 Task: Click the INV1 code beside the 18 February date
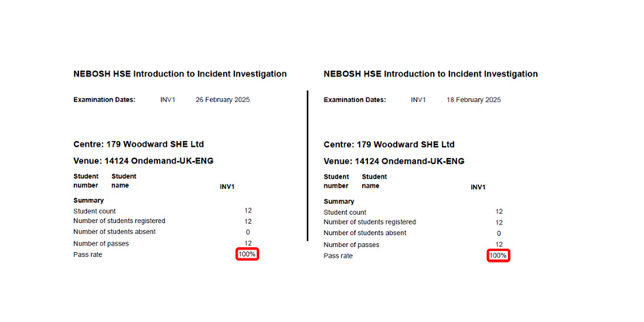point(419,100)
